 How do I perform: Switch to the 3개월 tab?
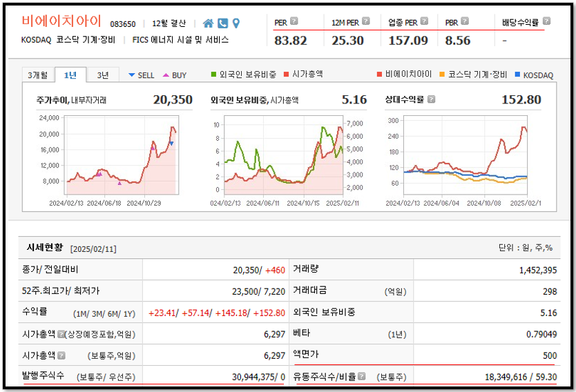tap(38, 75)
